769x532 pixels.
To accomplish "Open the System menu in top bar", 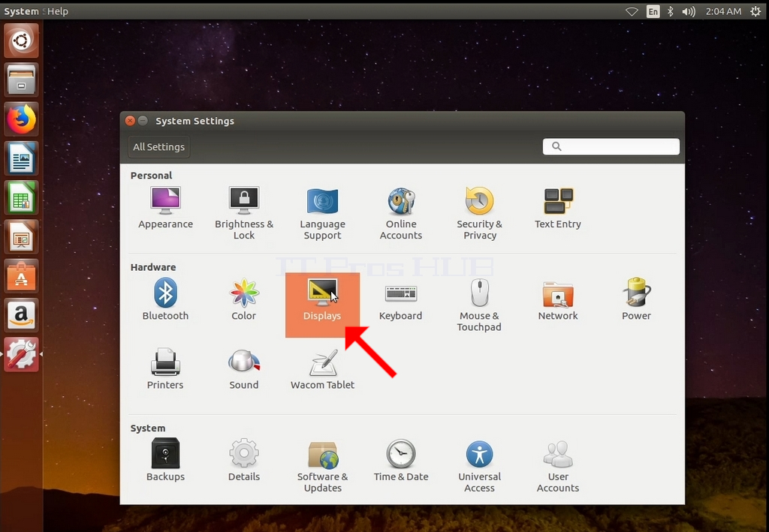I will tap(21, 11).
